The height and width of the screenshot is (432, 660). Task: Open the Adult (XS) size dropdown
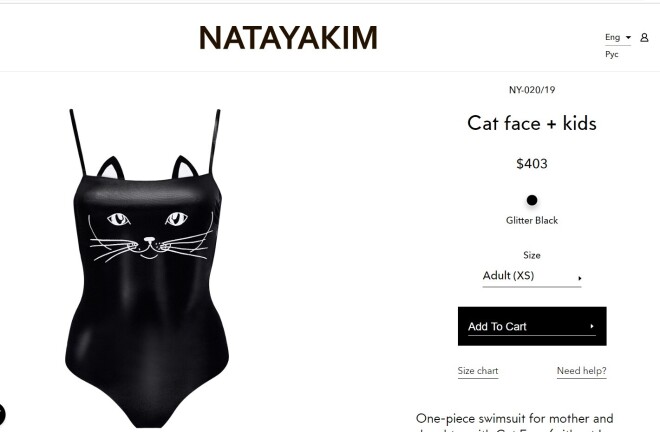point(532,276)
